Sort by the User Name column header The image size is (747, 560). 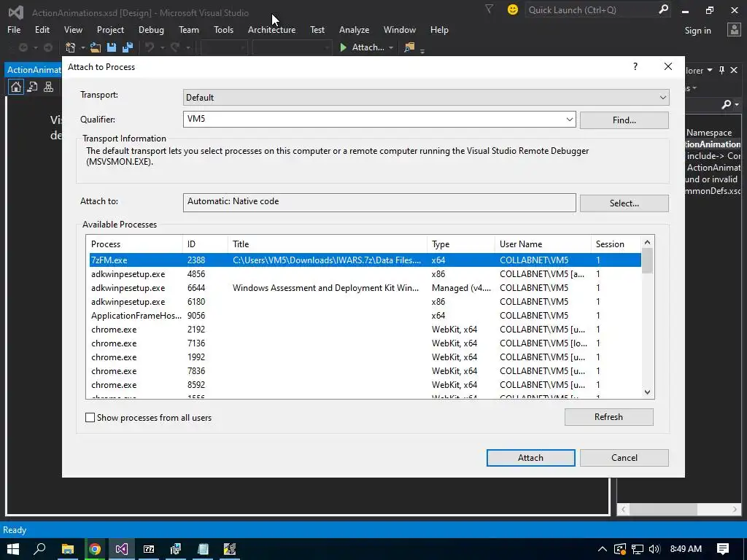pyautogui.click(x=543, y=244)
